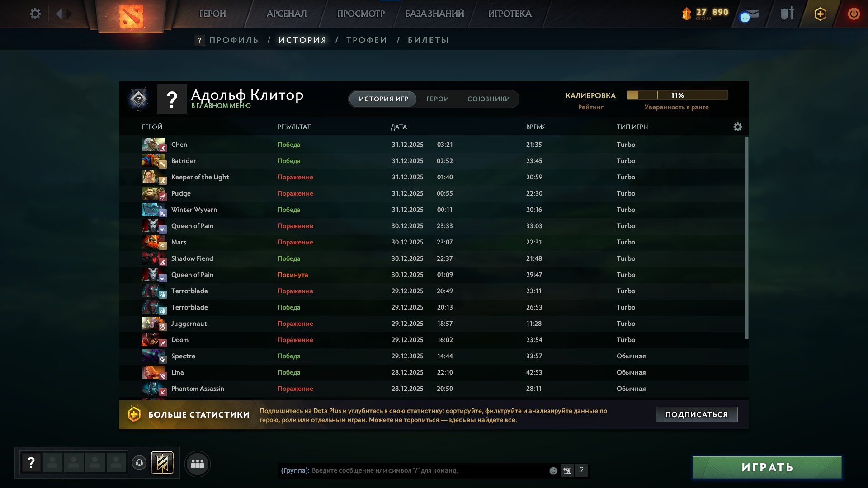This screenshot has width=868, height=488.
Task: Open match history column settings gear
Action: [x=737, y=127]
